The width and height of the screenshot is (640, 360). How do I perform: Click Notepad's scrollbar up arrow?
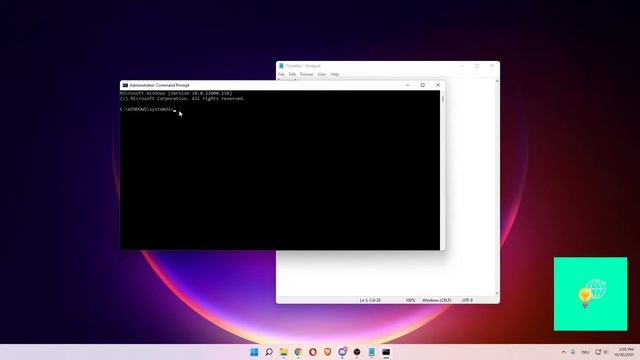(497, 81)
